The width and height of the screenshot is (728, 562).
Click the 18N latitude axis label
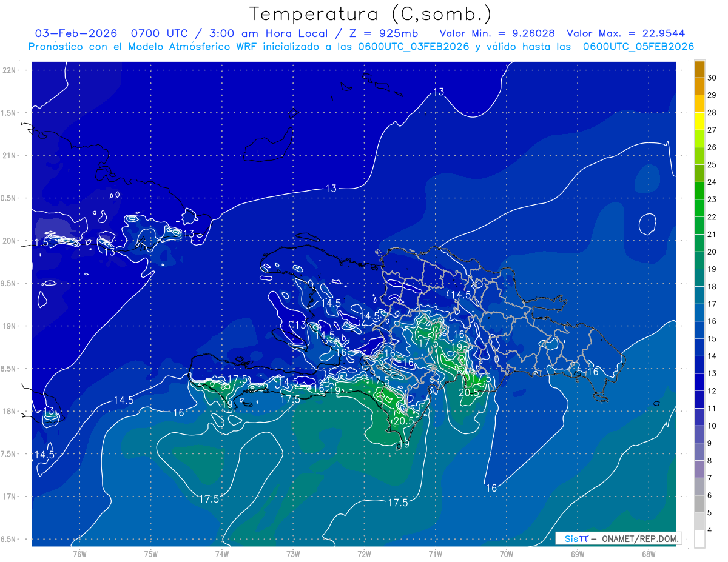10,412
